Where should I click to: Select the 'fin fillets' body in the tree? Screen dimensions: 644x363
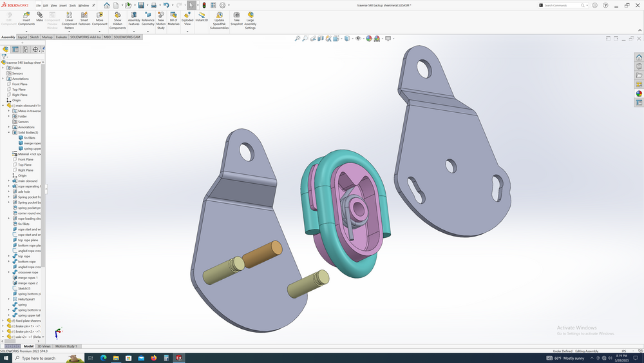click(x=30, y=138)
